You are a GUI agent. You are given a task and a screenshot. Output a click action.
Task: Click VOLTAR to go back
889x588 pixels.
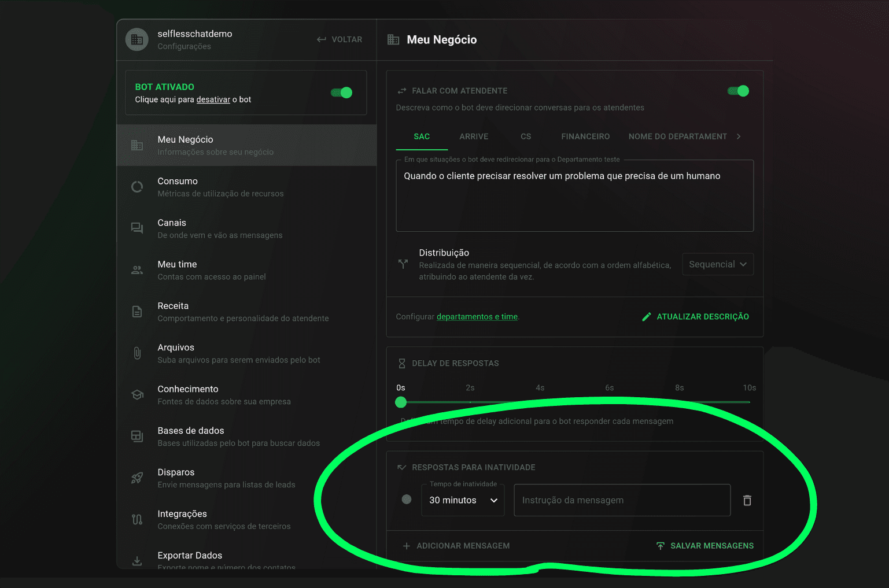click(340, 39)
